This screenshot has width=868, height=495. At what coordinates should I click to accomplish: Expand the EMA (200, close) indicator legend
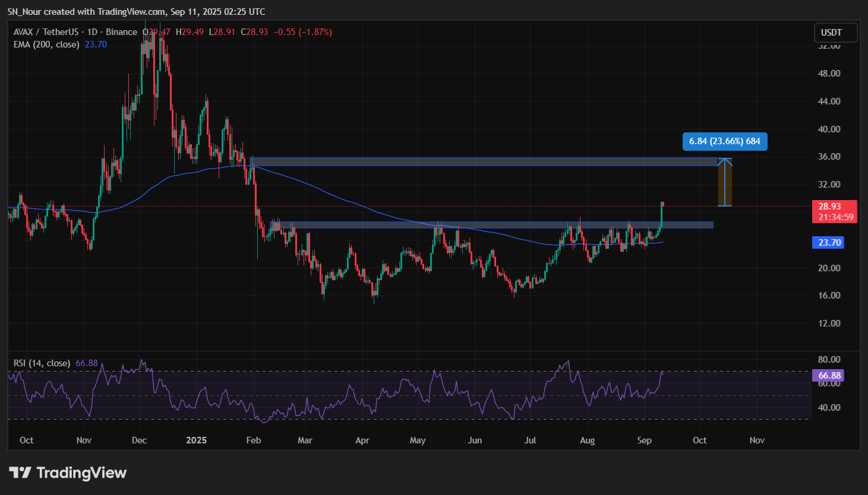pos(46,45)
